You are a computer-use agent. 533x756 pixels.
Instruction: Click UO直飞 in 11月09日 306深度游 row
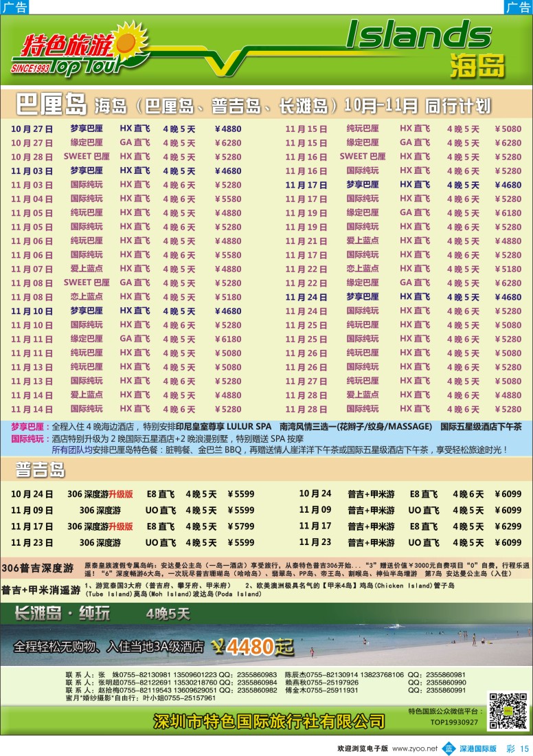click(x=161, y=510)
